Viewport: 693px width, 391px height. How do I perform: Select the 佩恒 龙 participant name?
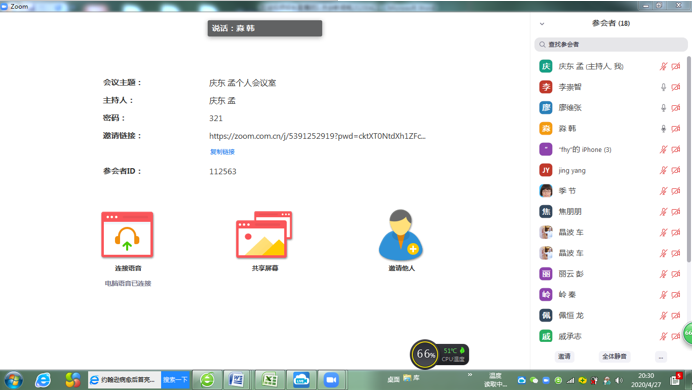(571, 315)
